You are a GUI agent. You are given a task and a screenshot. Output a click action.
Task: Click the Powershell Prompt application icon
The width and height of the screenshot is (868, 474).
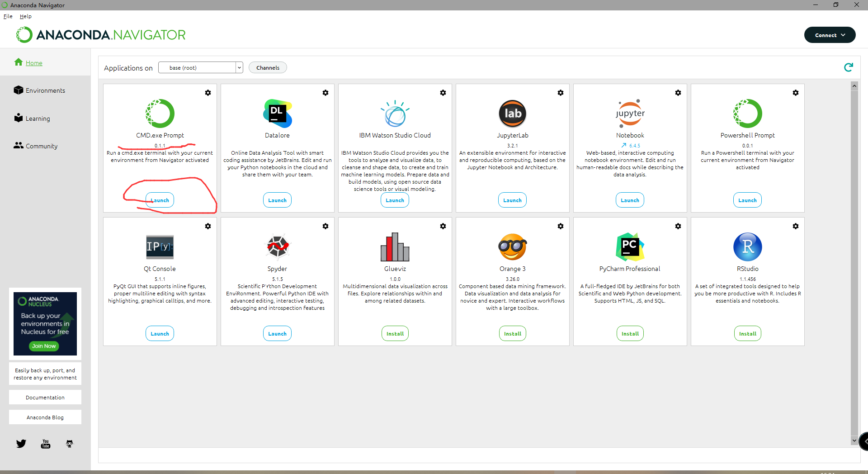pos(748,114)
